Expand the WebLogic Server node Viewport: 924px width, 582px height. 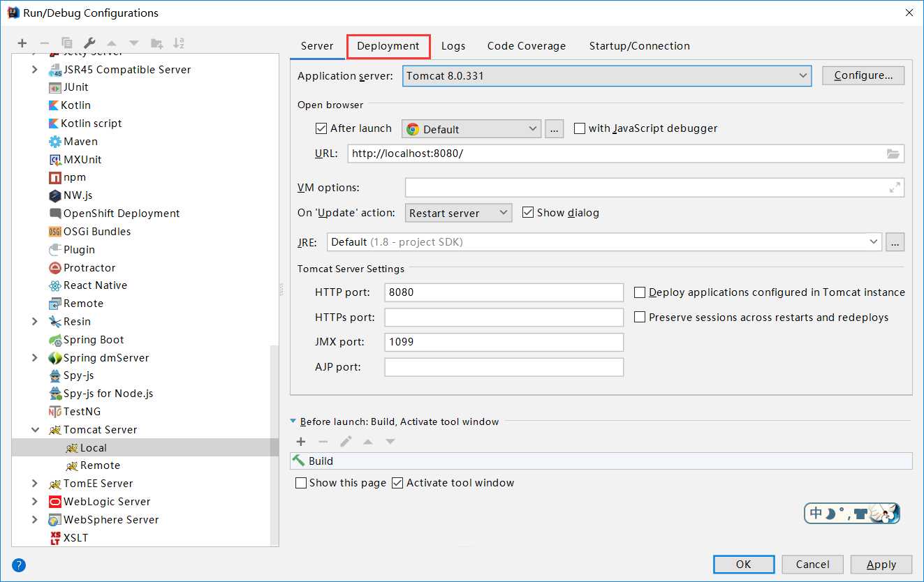coord(35,502)
